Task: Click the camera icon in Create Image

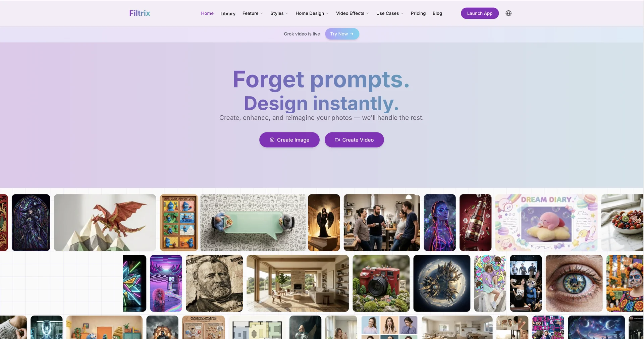Action: click(x=272, y=140)
